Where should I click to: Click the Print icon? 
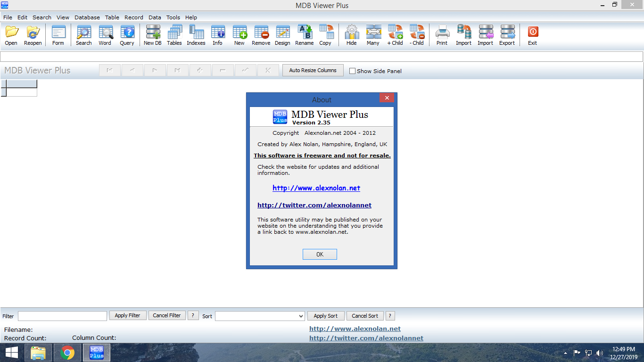[442, 32]
